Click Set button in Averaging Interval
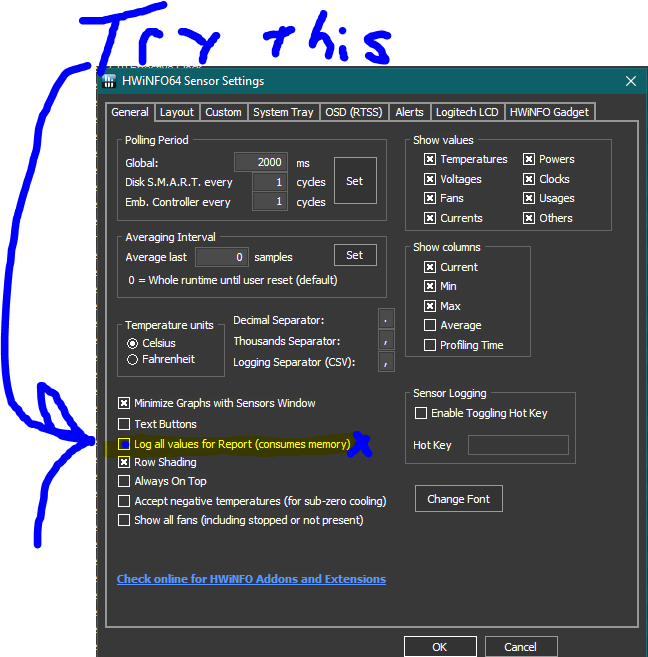This screenshot has height=657, width=648. pyautogui.click(x=355, y=255)
